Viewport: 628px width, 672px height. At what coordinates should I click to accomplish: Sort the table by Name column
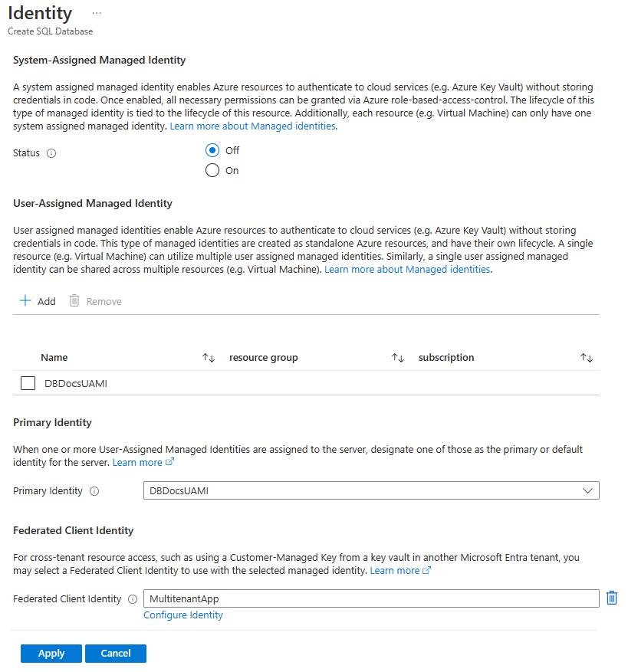click(208, 358)
